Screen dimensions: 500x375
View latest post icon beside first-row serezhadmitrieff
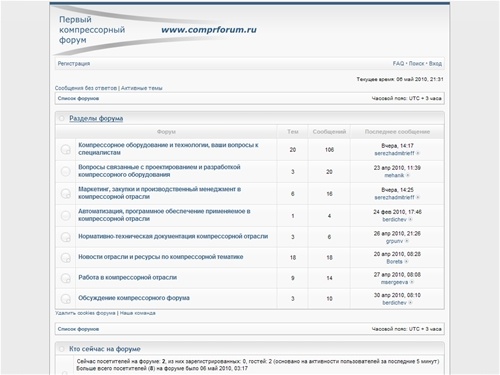(x=418, y=153)
